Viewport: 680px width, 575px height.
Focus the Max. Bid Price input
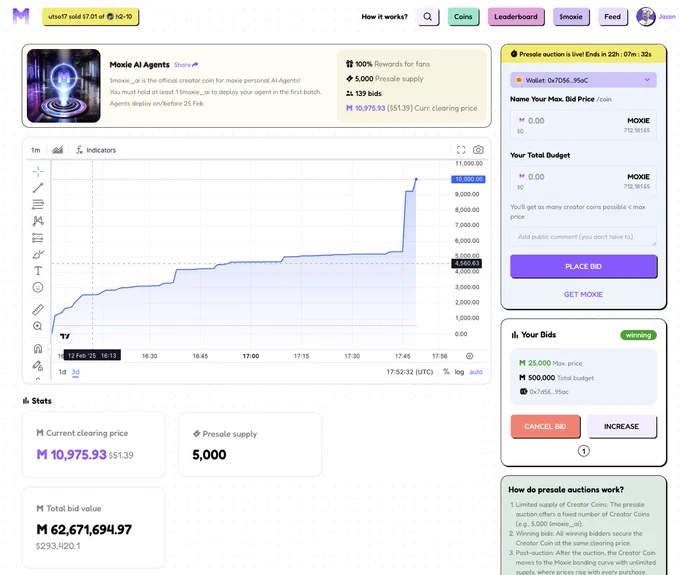(x=583, y=125)
